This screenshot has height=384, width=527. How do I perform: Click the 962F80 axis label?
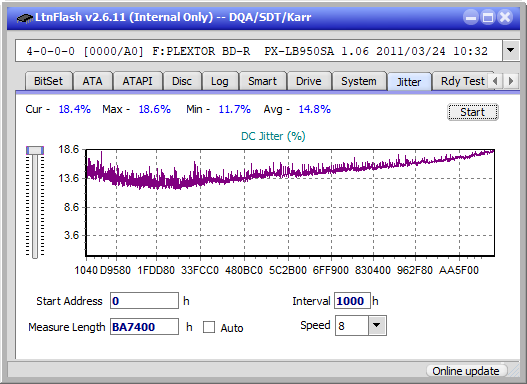pos(415,270)
